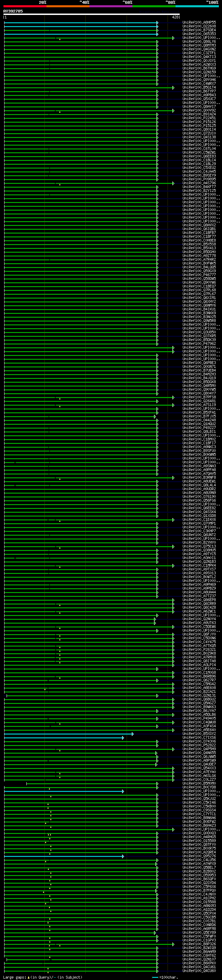The height and width of the screenshot is (980, 222).
Task: Open hit UniRef100_A8HP55
Action: coord(199,23)
